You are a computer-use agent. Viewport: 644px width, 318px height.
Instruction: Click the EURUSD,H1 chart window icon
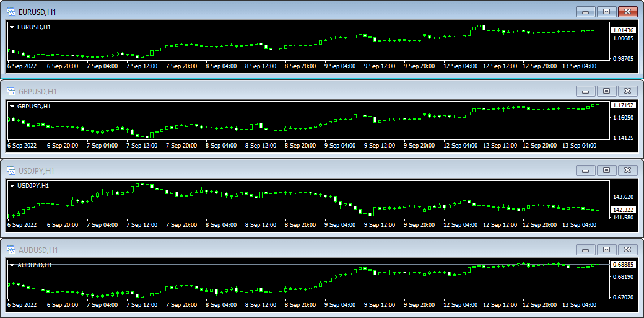point(11,12)
